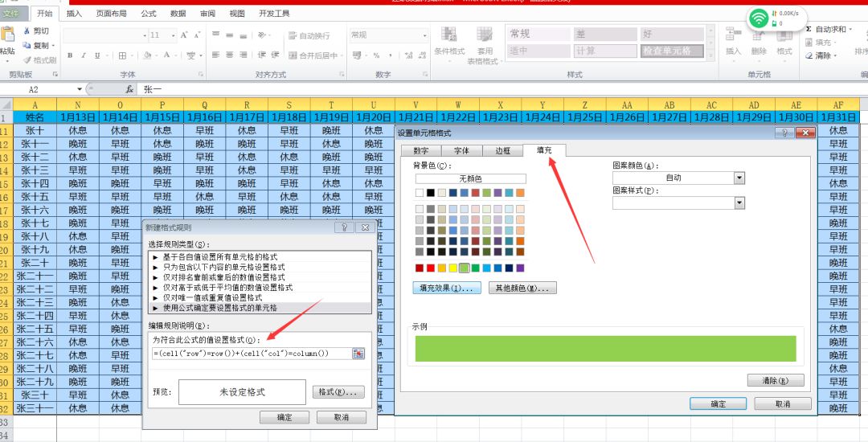The height and width of the screenshot is (442, 868).
Task: Click the 清除 button in Format Cells dialog
Action: pyautogui.click(x=776, y=381)
